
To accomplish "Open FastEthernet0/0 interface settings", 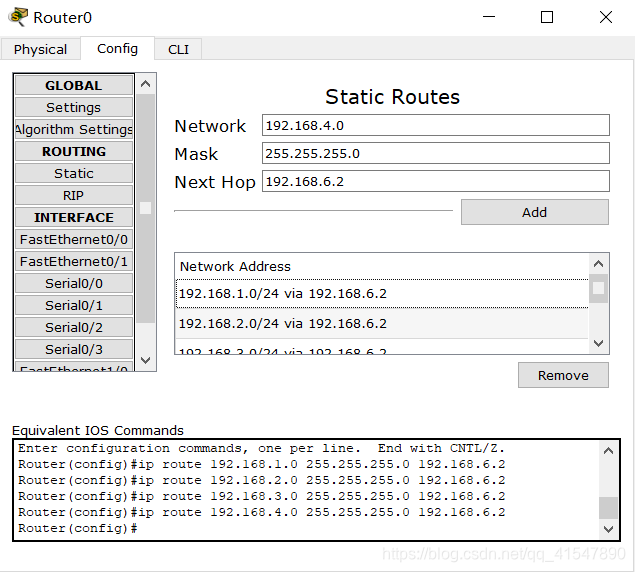I will (74, 239).
